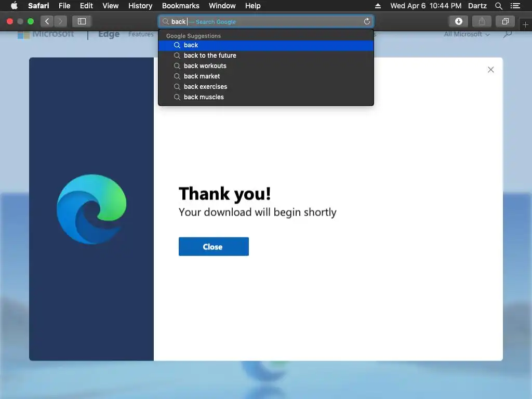Viewport: 532px width, 399px height.
Task: Expand the All Microsoft dropdown
Action: [467, 34]
